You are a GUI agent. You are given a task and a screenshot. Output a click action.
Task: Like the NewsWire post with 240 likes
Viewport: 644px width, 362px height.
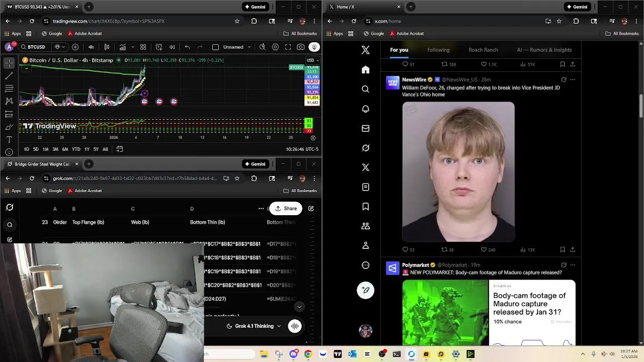pyautogui.click(x=484, y=249)
